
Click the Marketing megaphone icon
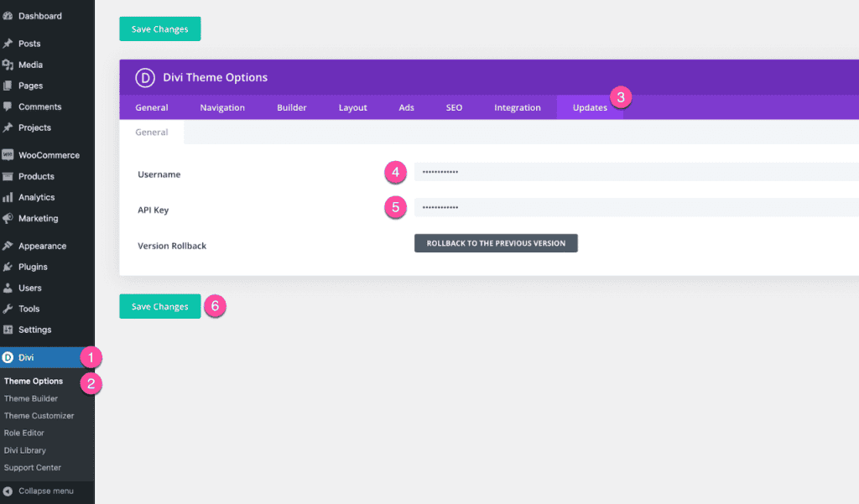point(8,218)
